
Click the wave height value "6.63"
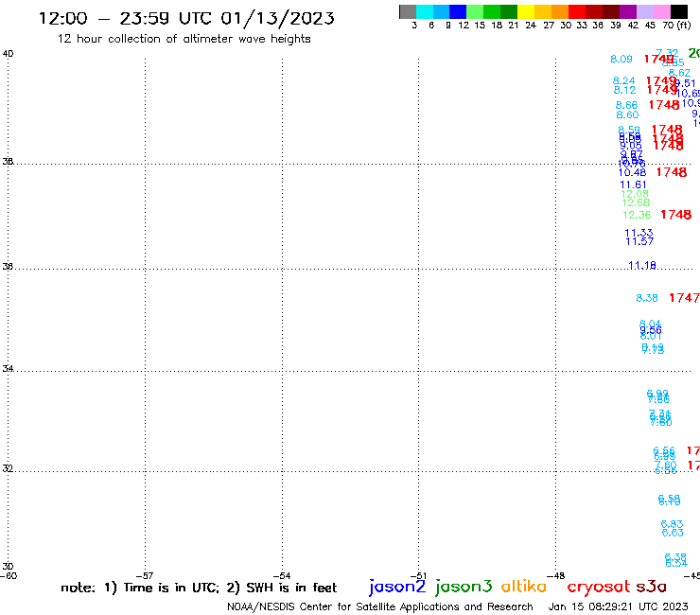click(x=673, y=533)
